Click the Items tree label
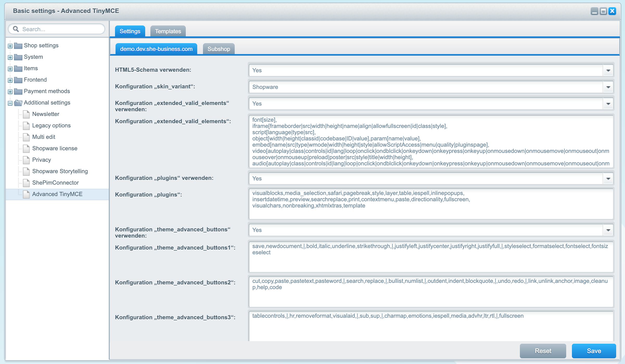Image resolution: width=625 pixels, height=364 pixels. coord(31,68)
